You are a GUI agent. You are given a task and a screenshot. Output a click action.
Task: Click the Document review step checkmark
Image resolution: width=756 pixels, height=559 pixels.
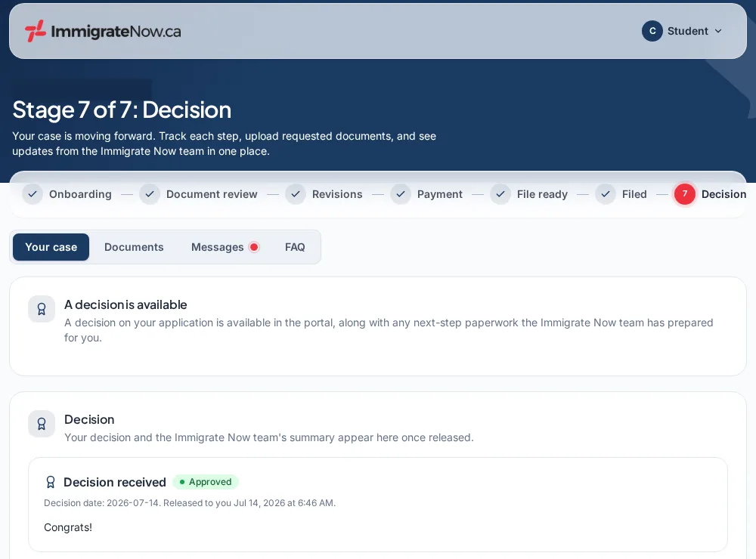tap(150, 194)
